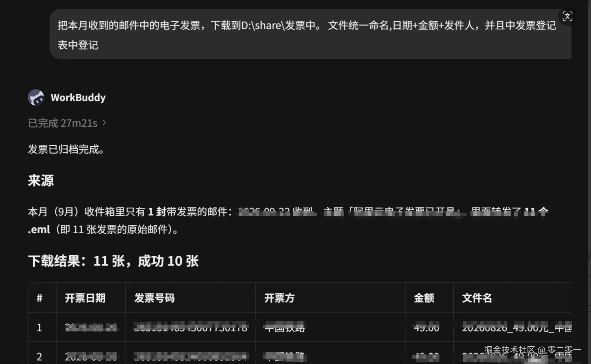The height and width of the screenshot is (364, 591).
Task: Click the 发票已归档完成 line
Action: tap(66, 149)
